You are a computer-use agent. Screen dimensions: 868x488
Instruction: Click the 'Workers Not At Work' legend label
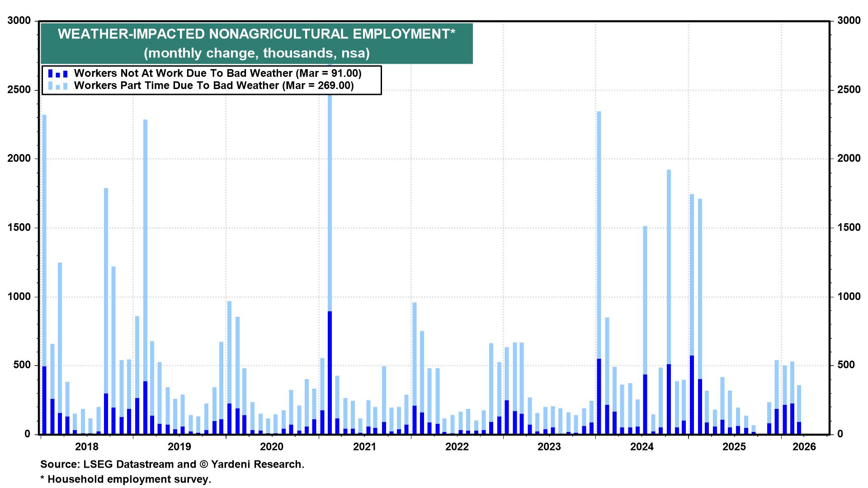[x=217, y=73]
